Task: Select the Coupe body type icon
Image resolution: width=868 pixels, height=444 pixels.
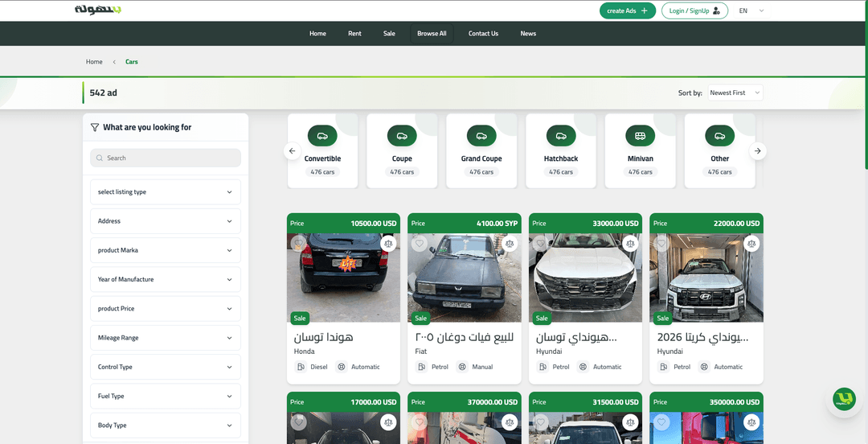Action: (402, 136)
